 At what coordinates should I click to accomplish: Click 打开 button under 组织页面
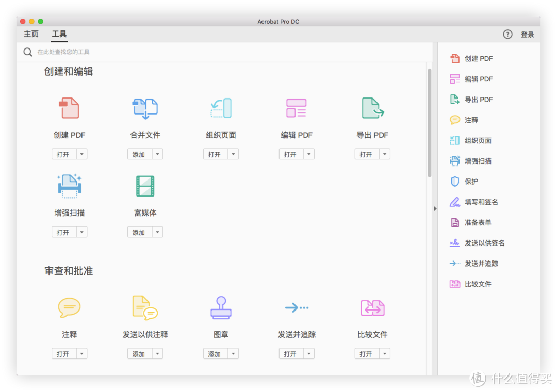click(x=216, y=154)
